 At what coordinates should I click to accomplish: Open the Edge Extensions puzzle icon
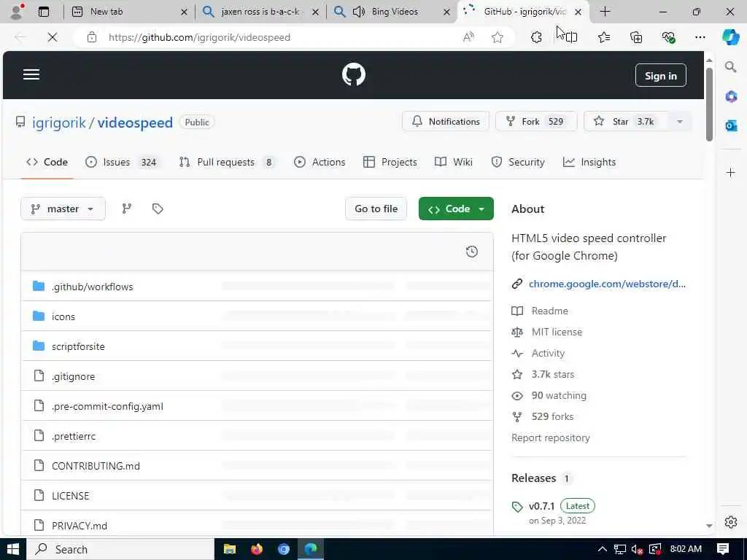tap(536, 37)
